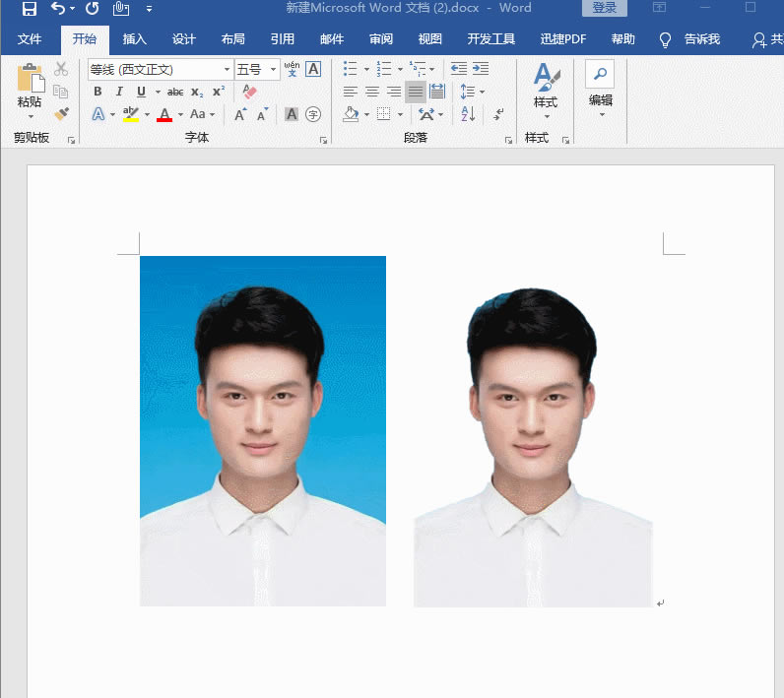Expand the line spacing dropdown arrow
This screenshot has height=698, width=784.
pos(482,92)
